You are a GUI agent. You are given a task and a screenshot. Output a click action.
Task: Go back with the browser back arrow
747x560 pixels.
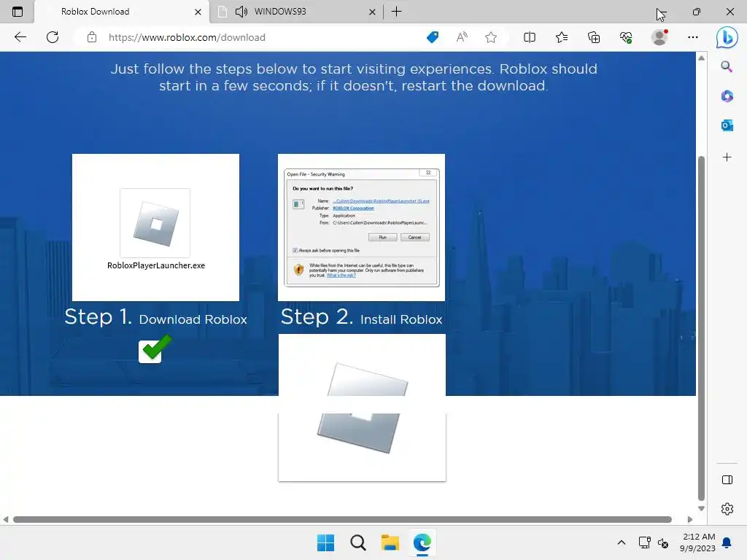pos(20,37)
